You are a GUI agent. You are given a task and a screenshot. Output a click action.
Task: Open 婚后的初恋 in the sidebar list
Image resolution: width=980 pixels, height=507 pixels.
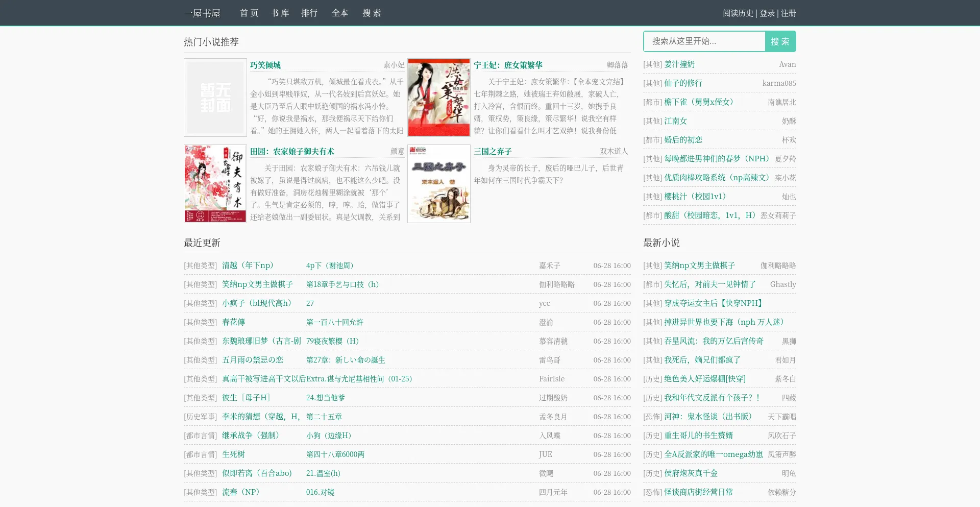point(683,140)
